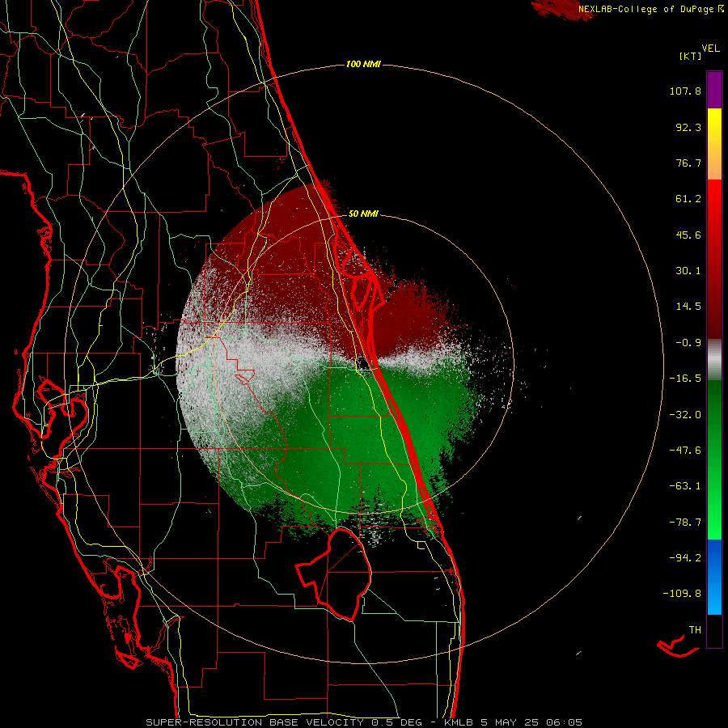The height and width of the screenshot is (728, 728).
Task: Click the -32.0 legend value
Action: 685,415
